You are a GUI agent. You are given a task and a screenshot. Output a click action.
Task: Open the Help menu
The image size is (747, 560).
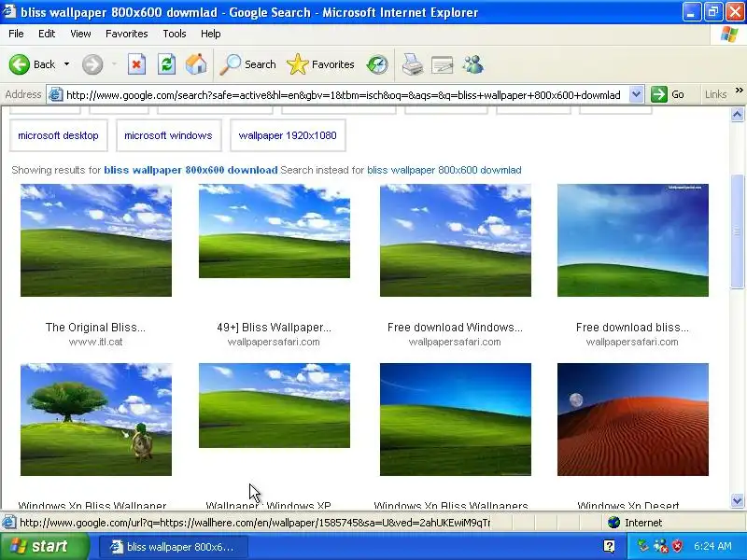211,34
